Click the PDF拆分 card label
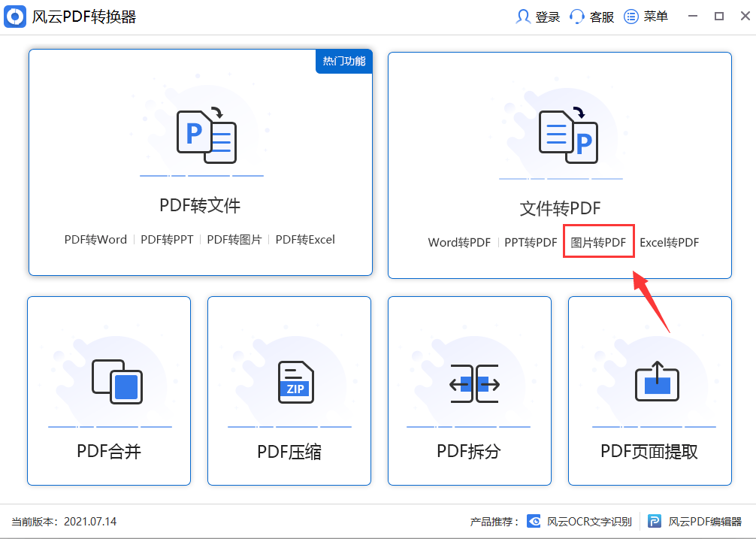Viewport: 756px width, 539px height. point(469,452)
